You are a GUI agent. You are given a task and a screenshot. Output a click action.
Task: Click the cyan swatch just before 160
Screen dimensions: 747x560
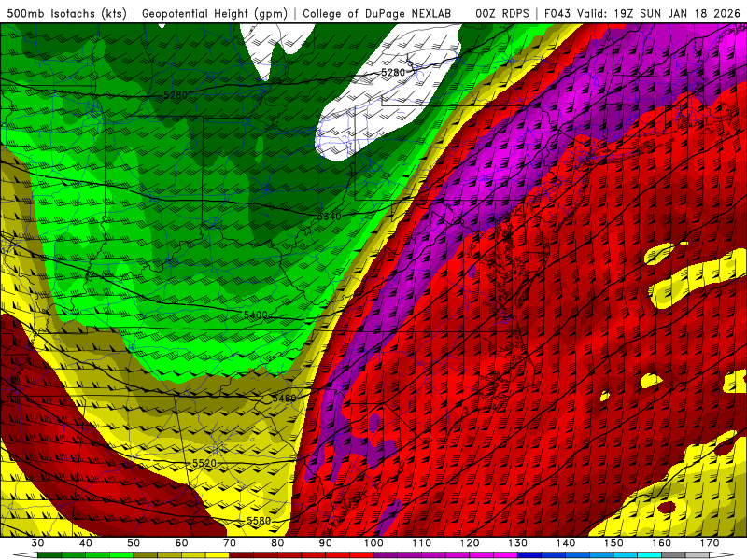point(649,555)
